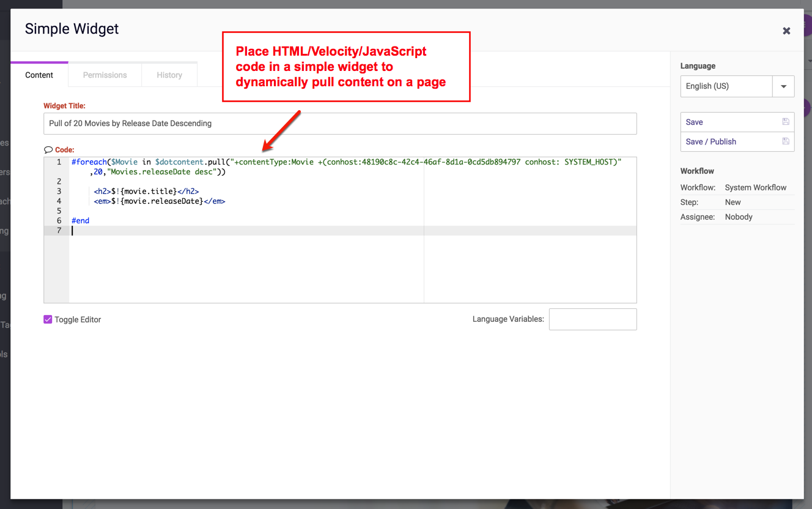Click the movie.title h2 code line
Viewport: 812px width, 509px height.
tap(146, 191)
